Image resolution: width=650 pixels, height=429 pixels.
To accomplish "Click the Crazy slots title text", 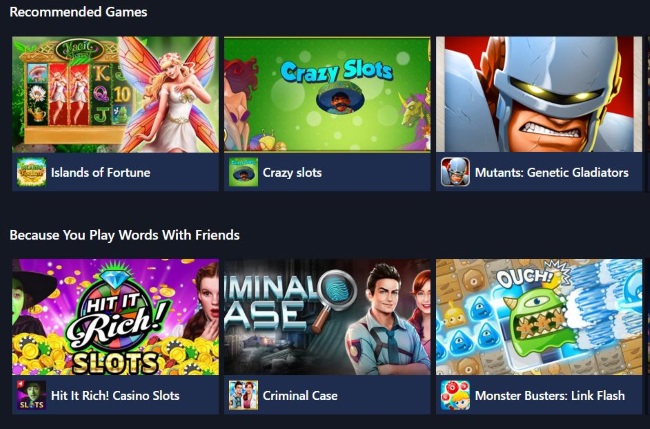I will tap(292, 173).
